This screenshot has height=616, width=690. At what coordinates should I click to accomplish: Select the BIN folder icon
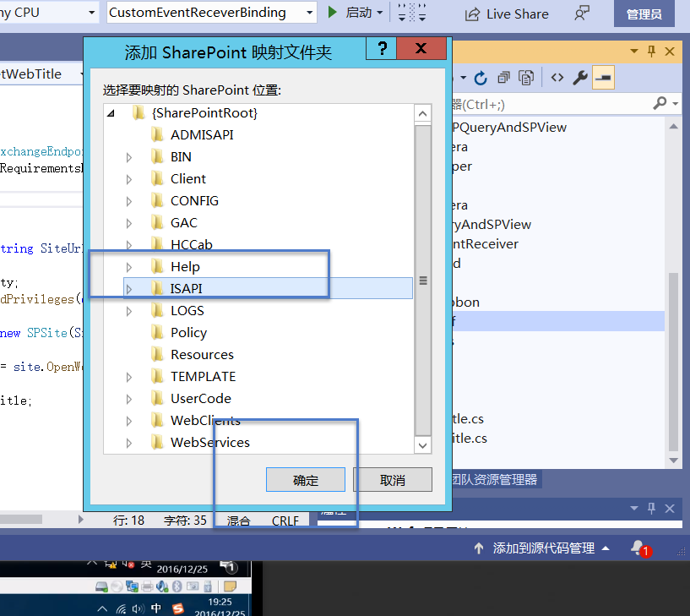click(x=158, y=157)
